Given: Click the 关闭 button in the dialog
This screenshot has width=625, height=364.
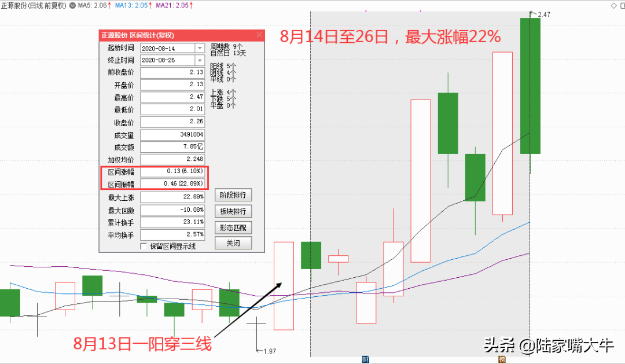Looking at the screenshot, I should click(x=233, y=243).
